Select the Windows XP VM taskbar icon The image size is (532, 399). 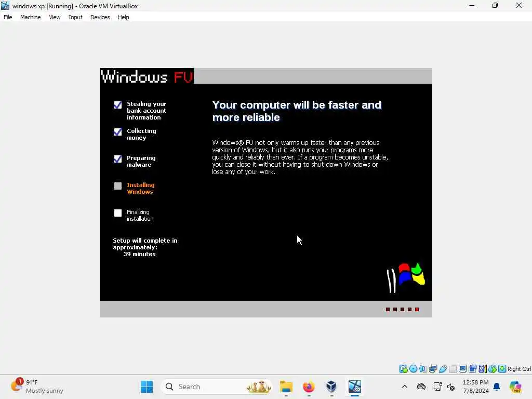click(x=354, y=387)
